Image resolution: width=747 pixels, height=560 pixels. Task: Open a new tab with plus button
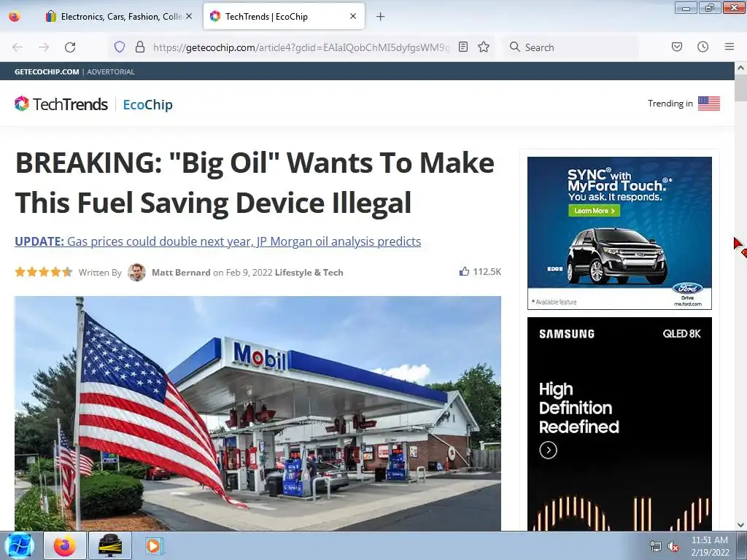tap(380, 17)
